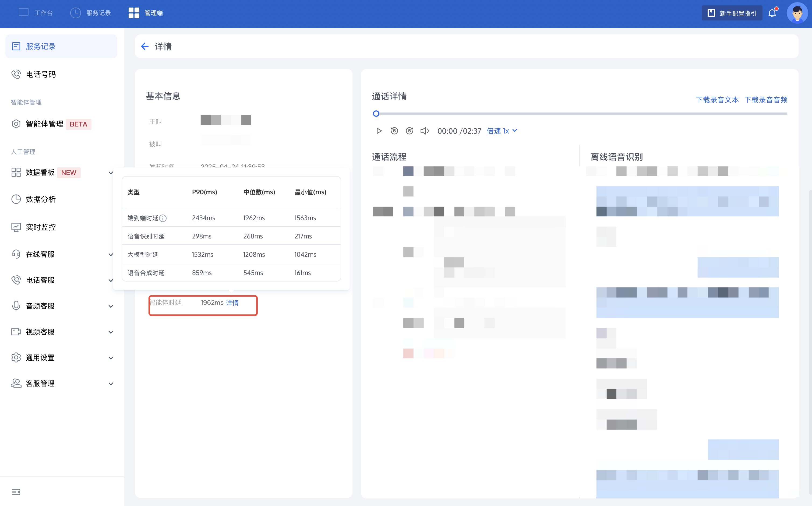Screen dimensions: 812x506
Task: Open the 新手配置指引 guide button
Action: (732, 13)
